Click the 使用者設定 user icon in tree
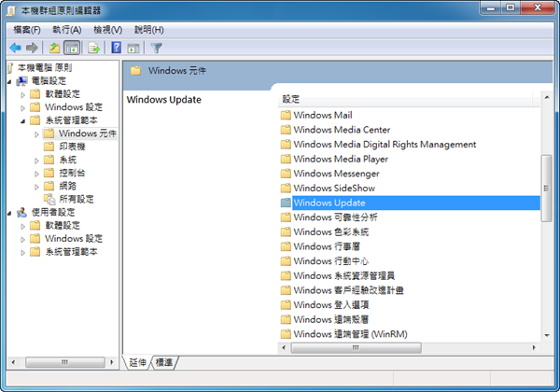The image size is (560, 392). click(21, 213)
